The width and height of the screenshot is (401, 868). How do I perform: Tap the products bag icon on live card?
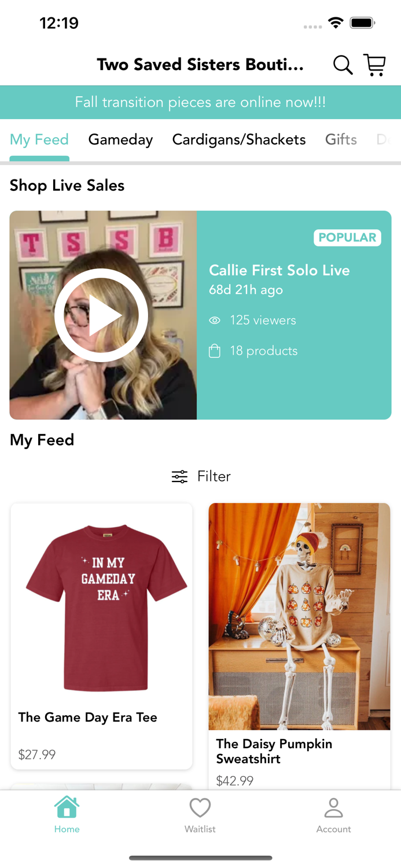[215, 351]
